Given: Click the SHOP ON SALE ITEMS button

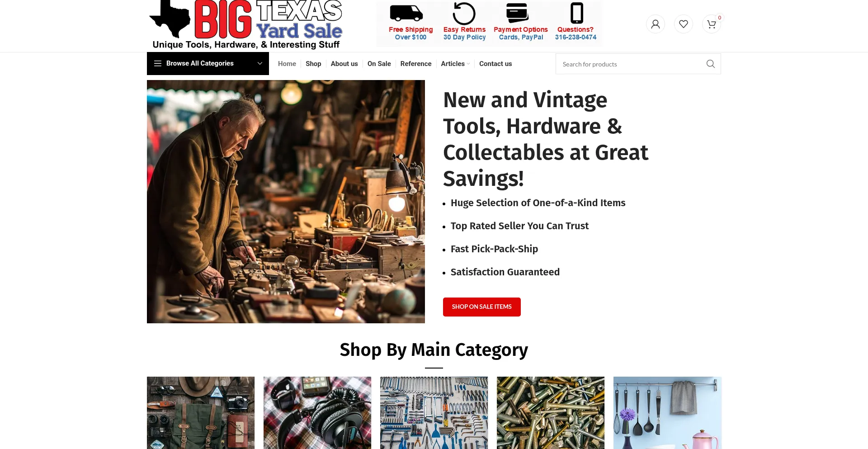Looking at the screenshot, I should point(482,307).
